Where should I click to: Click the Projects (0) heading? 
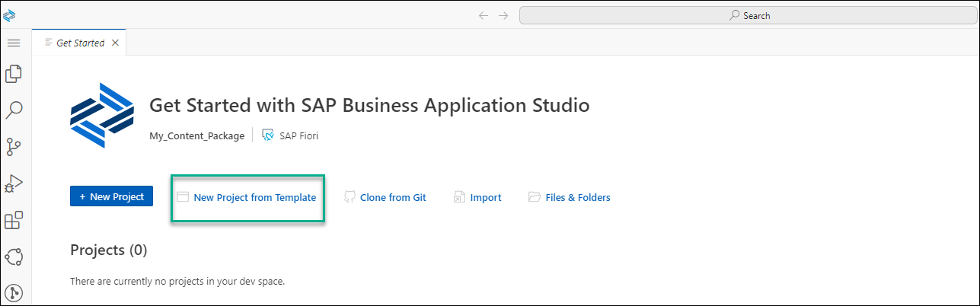(108, 250)
